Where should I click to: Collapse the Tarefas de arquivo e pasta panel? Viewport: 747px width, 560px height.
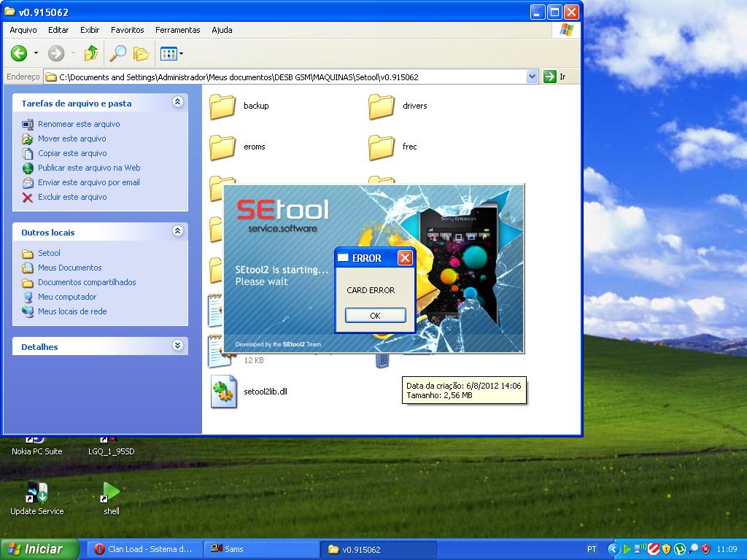pyautogui.click(x=178, y=102)
